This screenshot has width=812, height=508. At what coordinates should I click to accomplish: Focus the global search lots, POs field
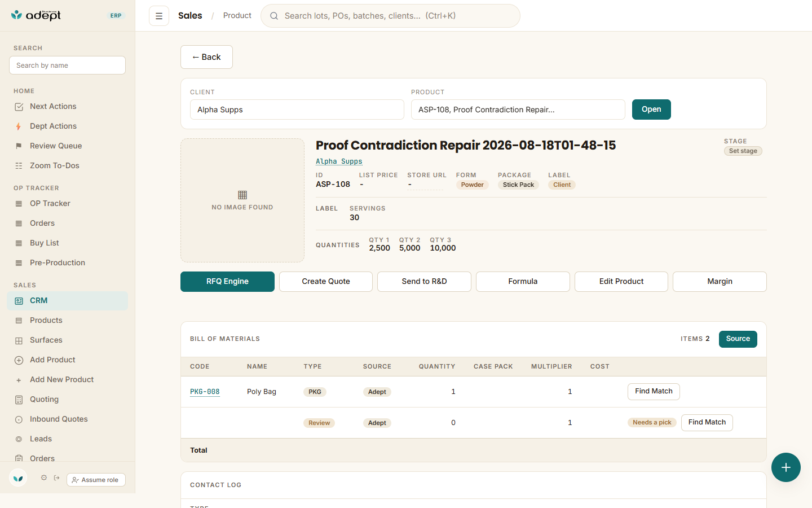(390, 16)
